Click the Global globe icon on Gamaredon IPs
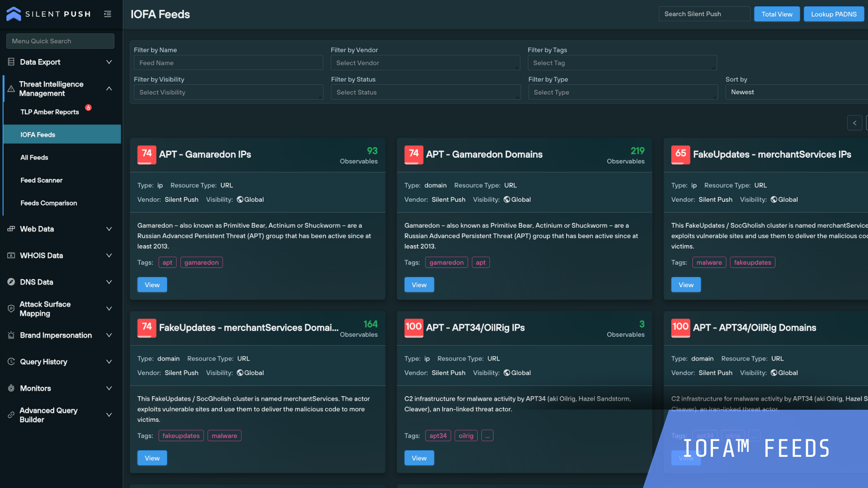Viewport: 868px width, 488px height. pyautogui.click(x=240, y=200)
